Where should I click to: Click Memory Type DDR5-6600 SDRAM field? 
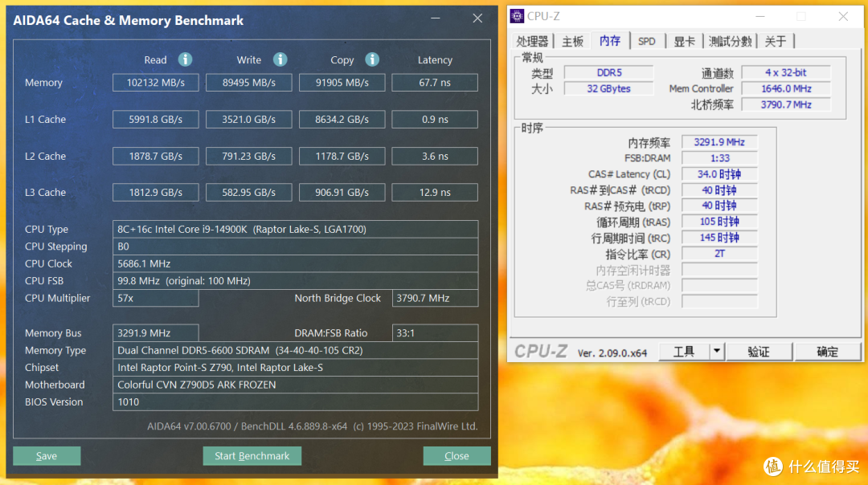(295, 350)
